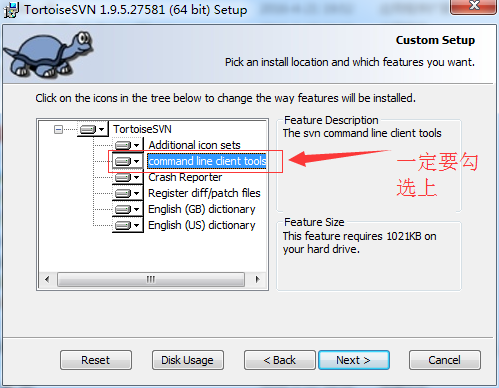Proceed with the Next button
Viewport: 499px width, 388px height.
354,360
